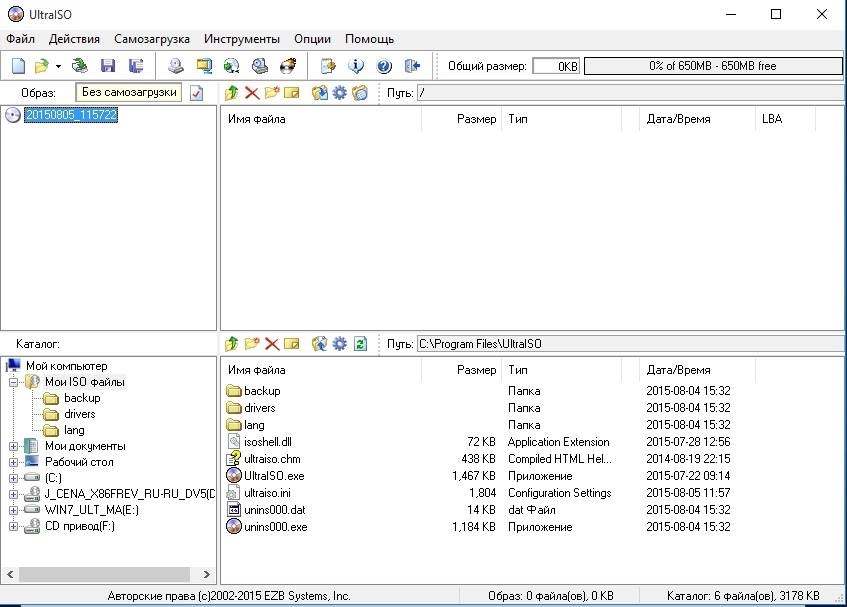This screenshot has width=847, height=607.
Task: Click the green Refresh icon in catalog toolbar
Action: pos(360,343)
